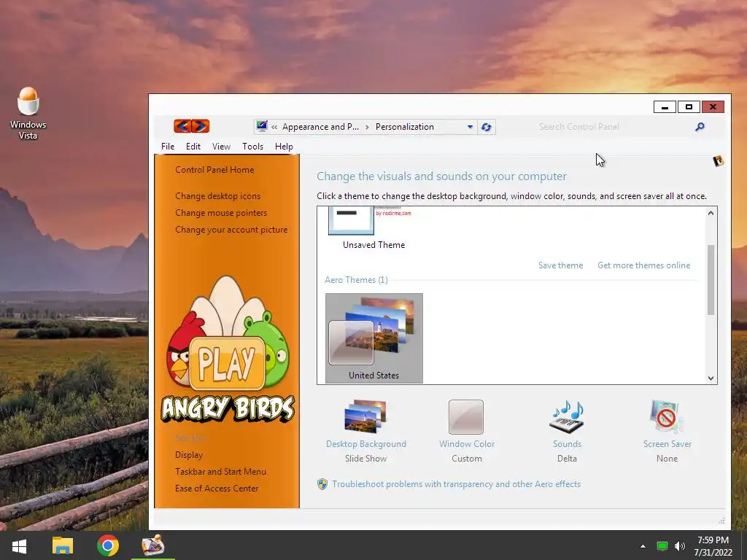747x560 pixels.
Task: Open Troubleshoot problems with transparency link
Action: pyautogui.click(x=457, y=484)
